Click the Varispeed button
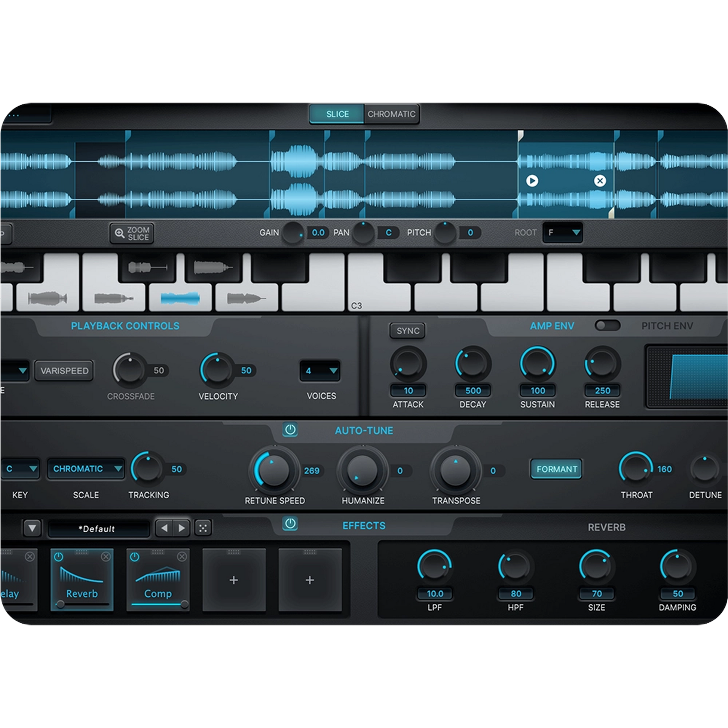 pyautogui.click(x=64, y=371)
